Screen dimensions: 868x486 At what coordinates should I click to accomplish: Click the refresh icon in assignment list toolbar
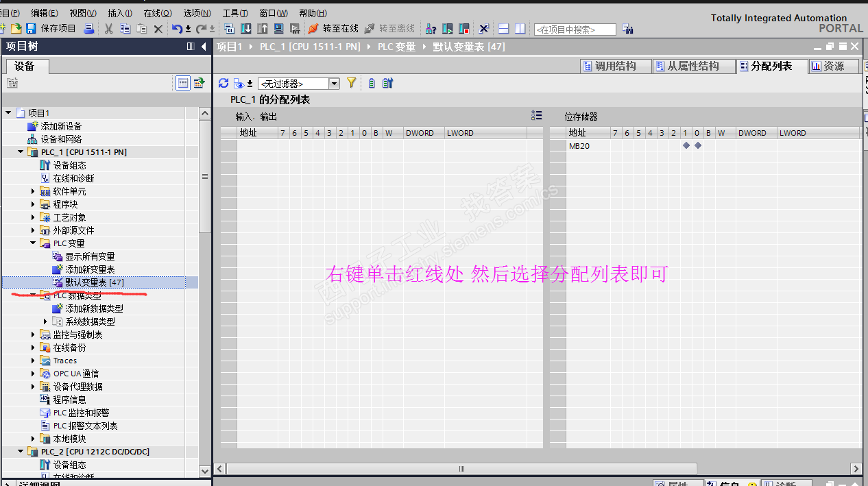point(224,83)
